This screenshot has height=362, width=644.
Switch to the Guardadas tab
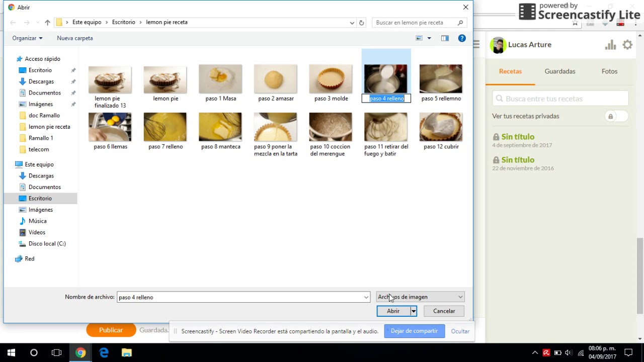click(x=560, y=71)
